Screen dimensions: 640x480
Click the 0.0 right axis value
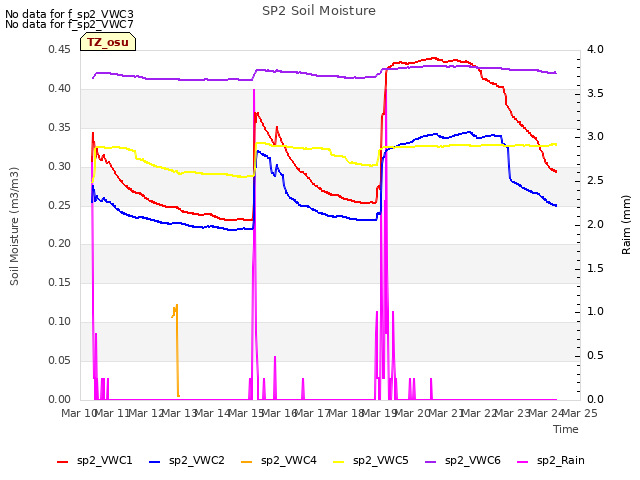[x=595, y=399]
